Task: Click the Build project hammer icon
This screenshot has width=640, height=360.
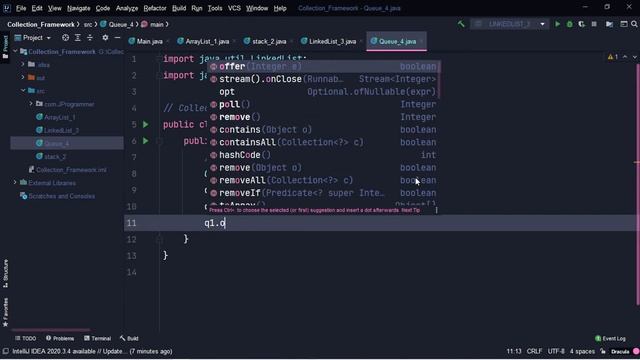Action: (x=461, y=24)
